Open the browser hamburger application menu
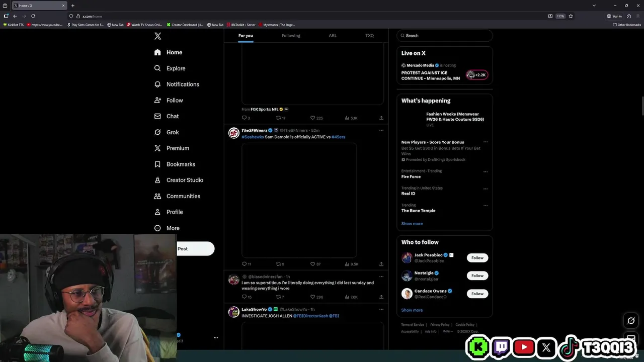The image size is (644, 362). 637,16
